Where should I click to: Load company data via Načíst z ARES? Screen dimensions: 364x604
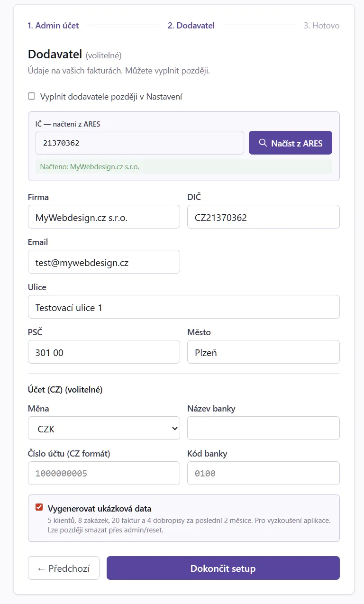[x=291, y=143]
